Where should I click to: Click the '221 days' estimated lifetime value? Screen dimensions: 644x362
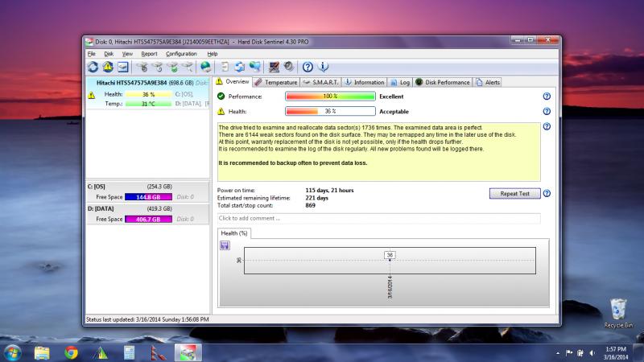(x=316, y=198)
